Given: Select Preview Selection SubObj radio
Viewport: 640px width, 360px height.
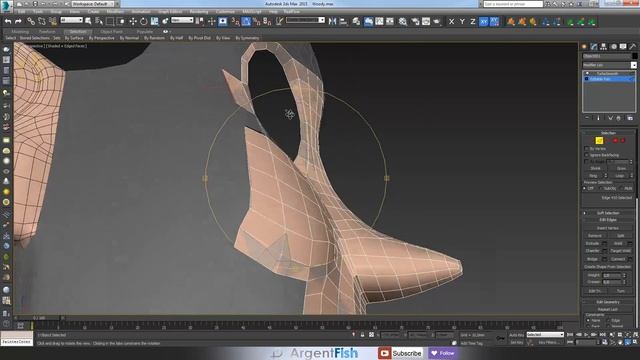Looking at the screenshot, I should pyautogui.click(x=601, y=188).
